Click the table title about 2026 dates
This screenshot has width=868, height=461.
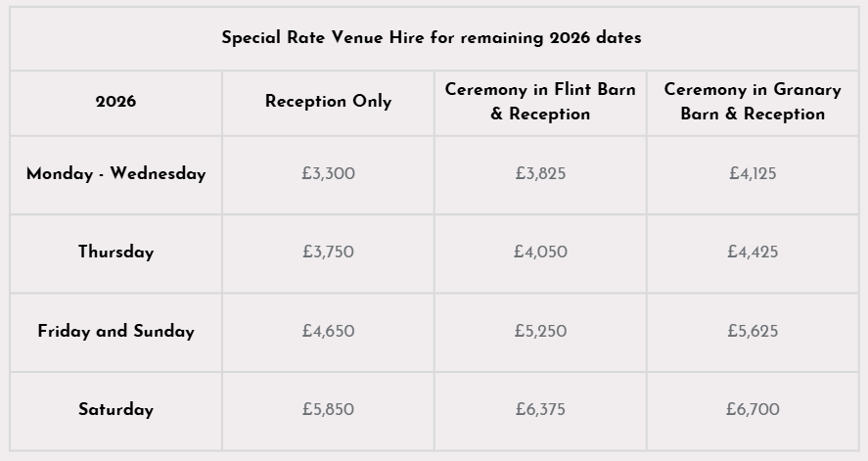pos(432,37)
